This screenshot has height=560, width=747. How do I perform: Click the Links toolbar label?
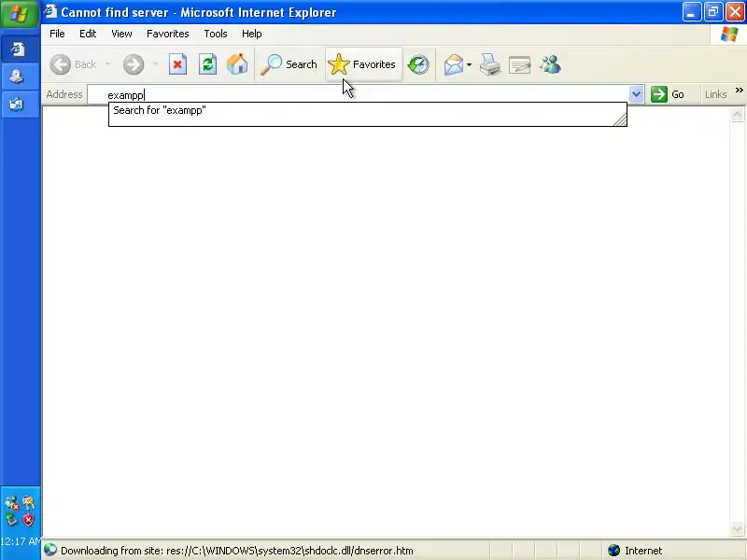pyautogui.click(x=715, y=94)
